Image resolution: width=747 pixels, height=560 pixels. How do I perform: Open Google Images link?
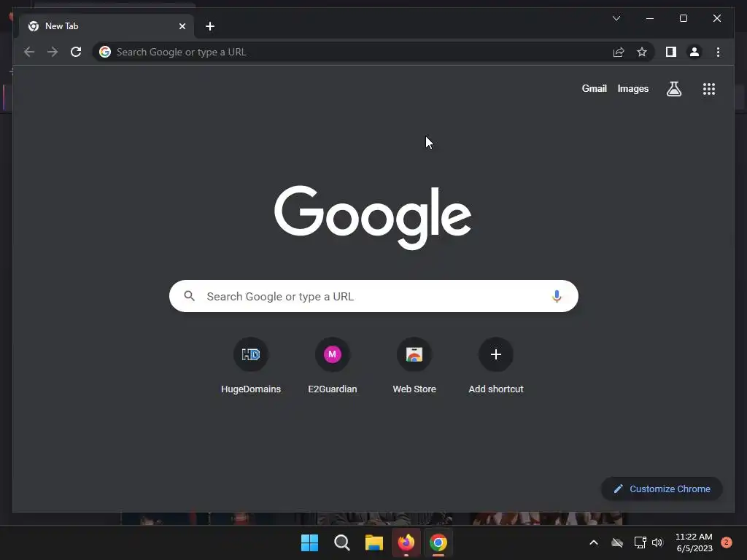coord(632,88)
